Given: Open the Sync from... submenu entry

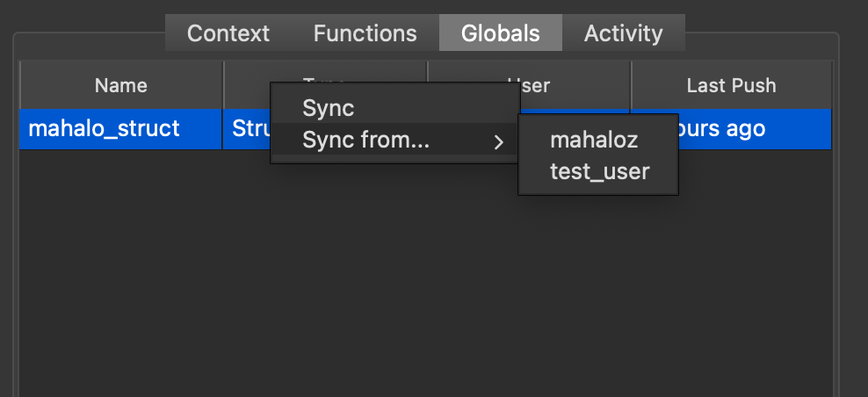Looking at the screenshot, I should [365, 140].
